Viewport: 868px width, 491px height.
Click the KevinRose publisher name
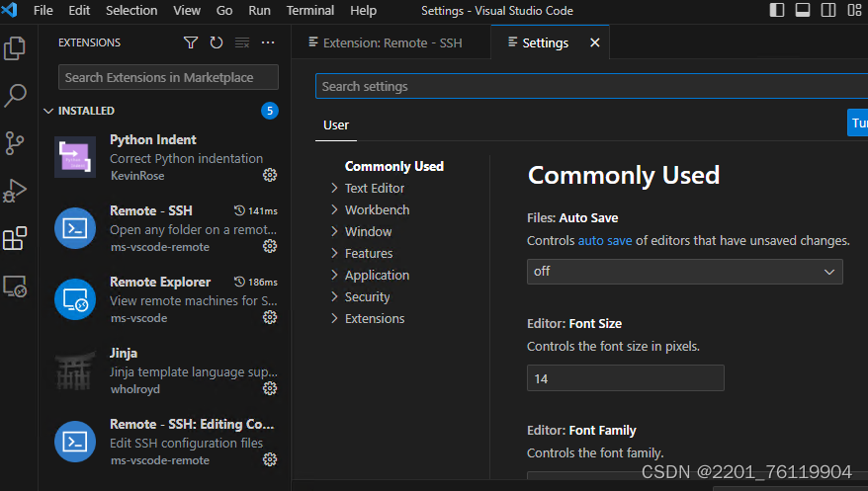coord(137,176)
